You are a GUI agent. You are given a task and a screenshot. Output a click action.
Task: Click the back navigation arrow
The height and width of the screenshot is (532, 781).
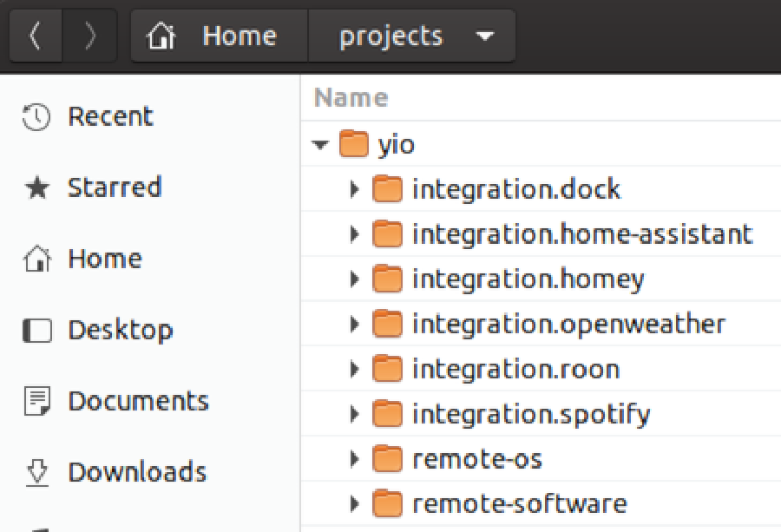36,35
